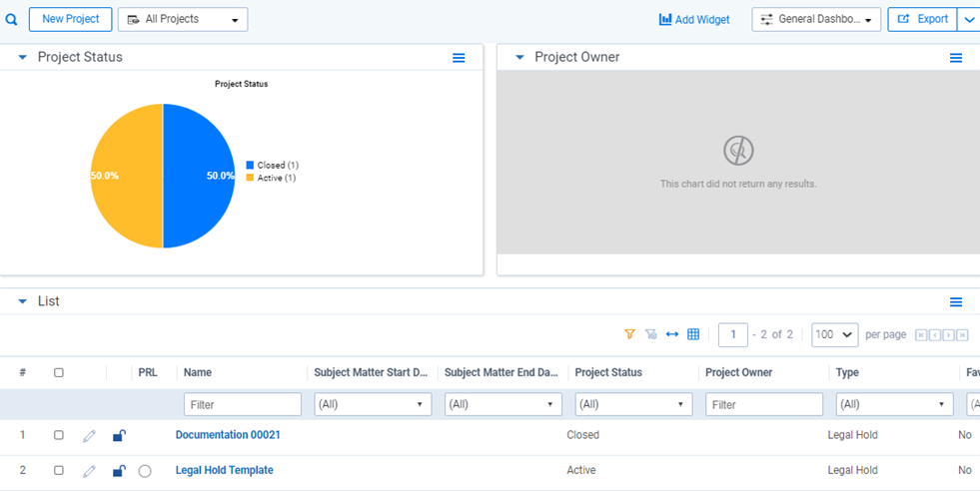The width and height of the screenshot is (980, 492).
Task: Open the General Dashboard dropdown
Action: (x=816, y=19)
